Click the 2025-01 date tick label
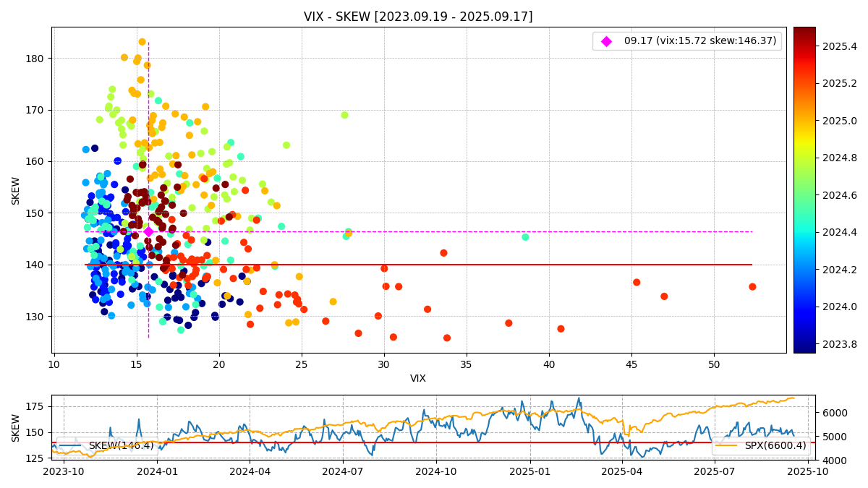Screen dimensions: 868x488 click(529, 472)
